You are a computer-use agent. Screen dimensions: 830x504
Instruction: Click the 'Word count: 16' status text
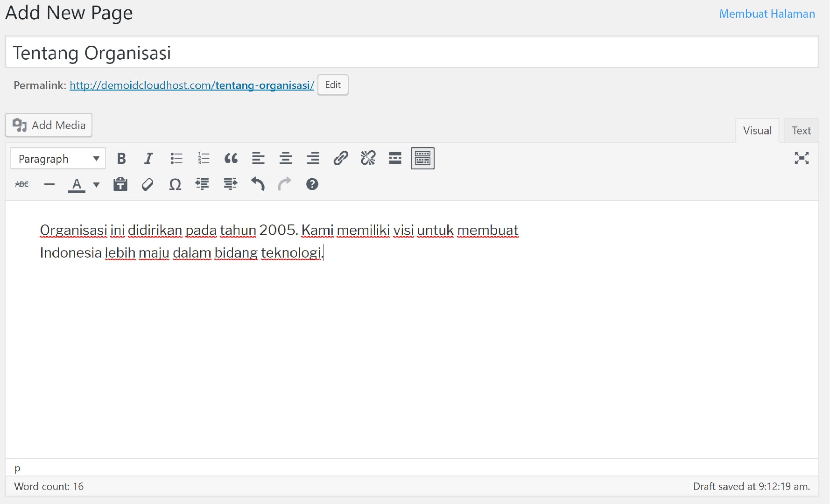click(x=49, y=486)
